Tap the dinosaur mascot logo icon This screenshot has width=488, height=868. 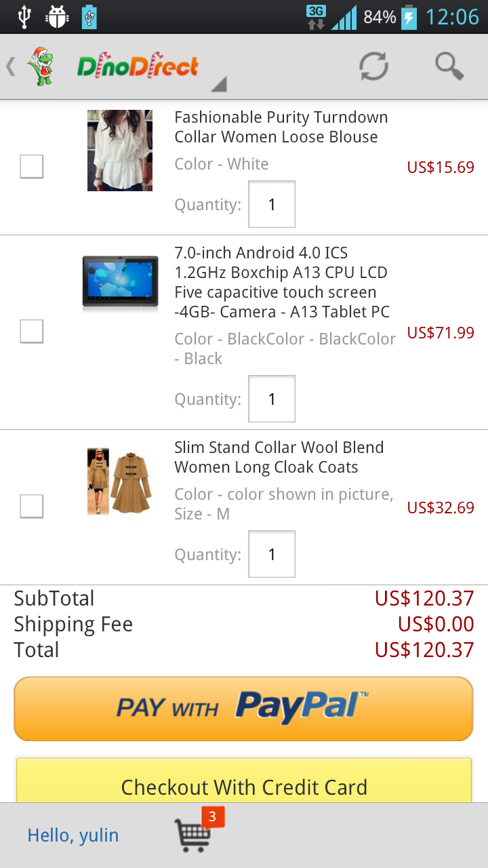click(x=42, y=66)
